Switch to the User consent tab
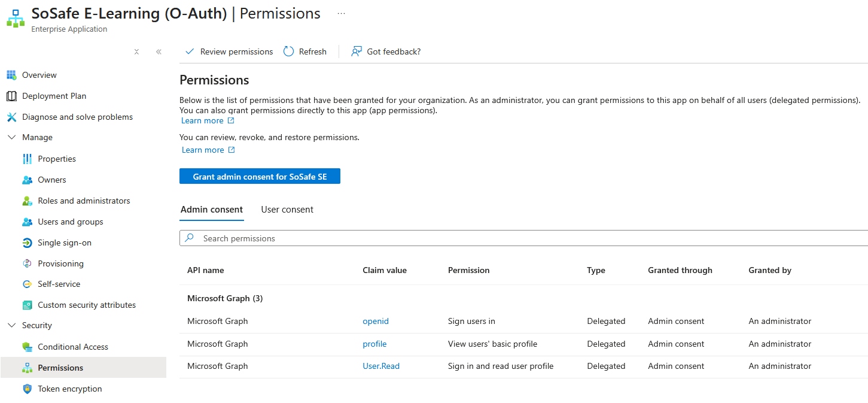868x403 pixels. point(287,210)
